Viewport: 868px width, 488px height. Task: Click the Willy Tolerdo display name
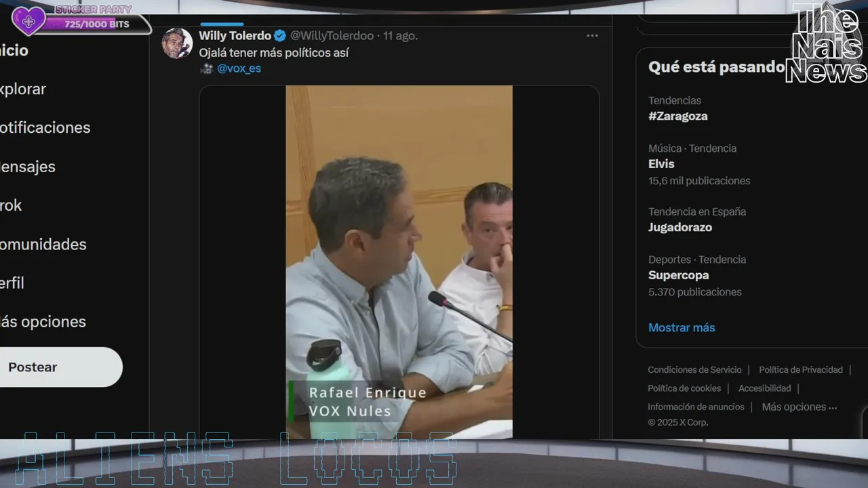[x=235, y=36]
